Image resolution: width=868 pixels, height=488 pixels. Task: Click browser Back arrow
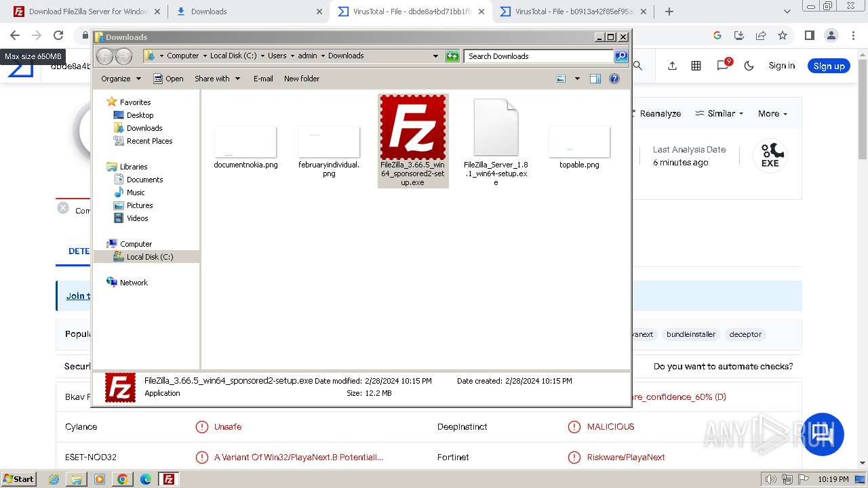point(15,35)
